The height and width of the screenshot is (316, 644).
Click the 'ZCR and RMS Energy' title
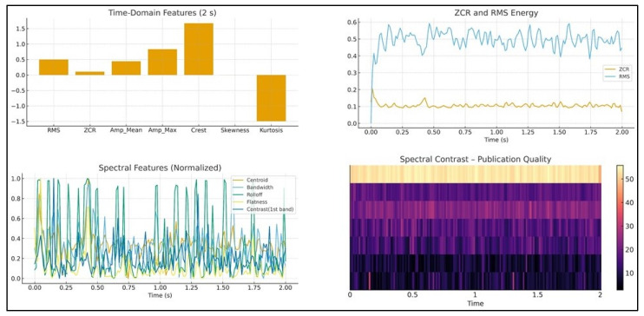pyautogui.click(x=496, y=12)
